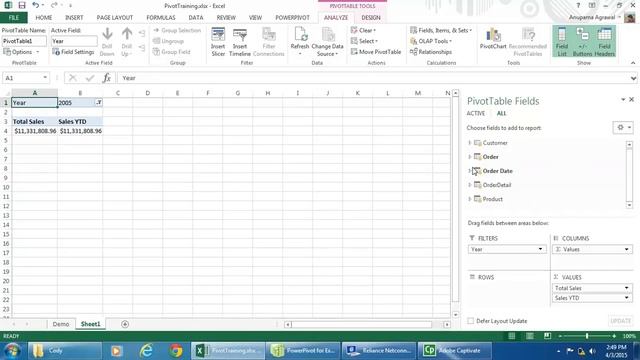Expand the Order table
640x360 pixels.
tap(469, 157)
